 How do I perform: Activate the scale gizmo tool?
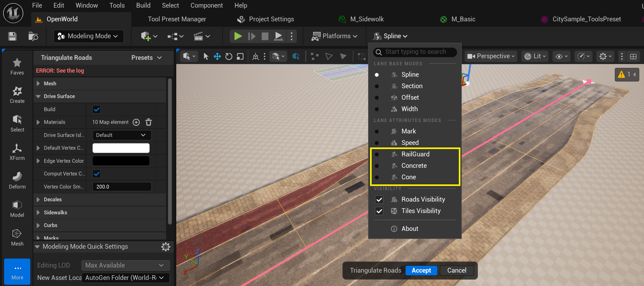(240, 56)
